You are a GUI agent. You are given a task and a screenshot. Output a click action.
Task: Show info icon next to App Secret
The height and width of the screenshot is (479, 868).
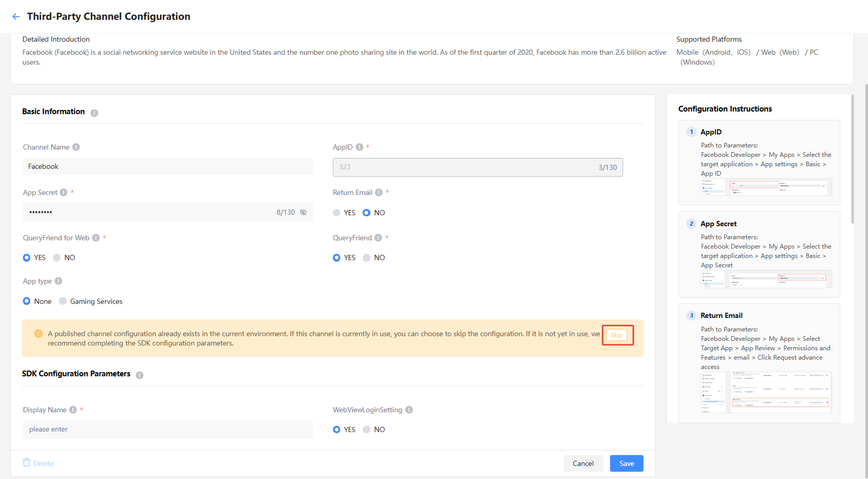(64, 192)
